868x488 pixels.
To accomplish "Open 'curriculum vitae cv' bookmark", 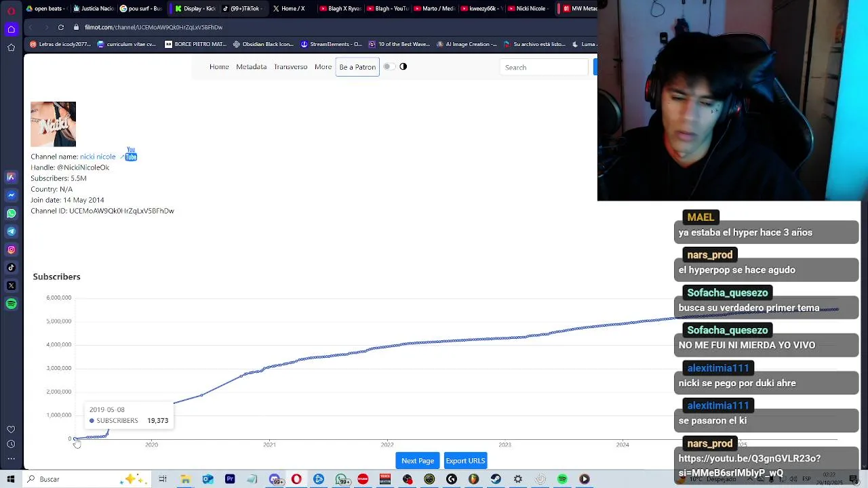I will pyautogui.click(x=127, y=44).
